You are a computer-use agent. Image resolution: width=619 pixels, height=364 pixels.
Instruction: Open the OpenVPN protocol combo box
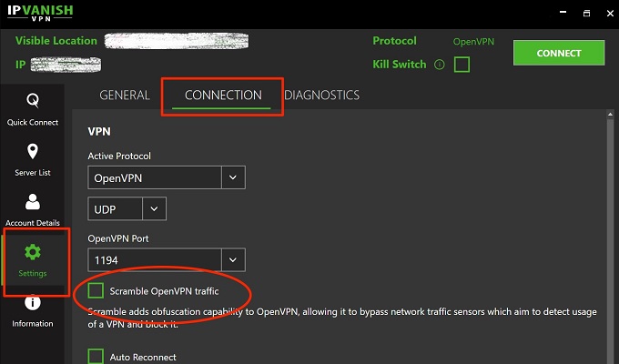click(167, 177)
